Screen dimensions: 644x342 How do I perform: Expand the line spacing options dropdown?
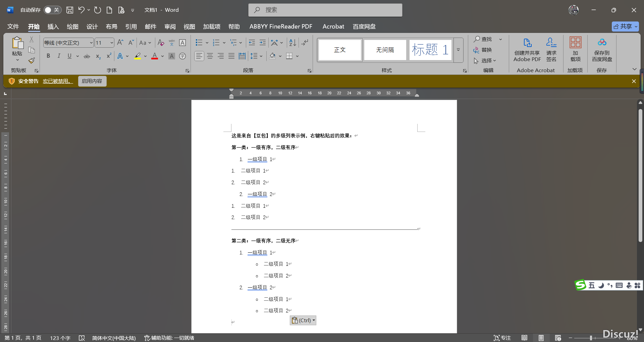(x=261, y=56)
